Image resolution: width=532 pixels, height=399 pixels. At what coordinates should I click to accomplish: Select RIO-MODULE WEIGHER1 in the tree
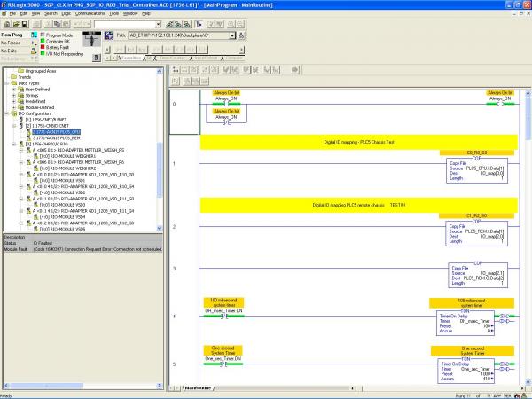[x=68, y=156]
